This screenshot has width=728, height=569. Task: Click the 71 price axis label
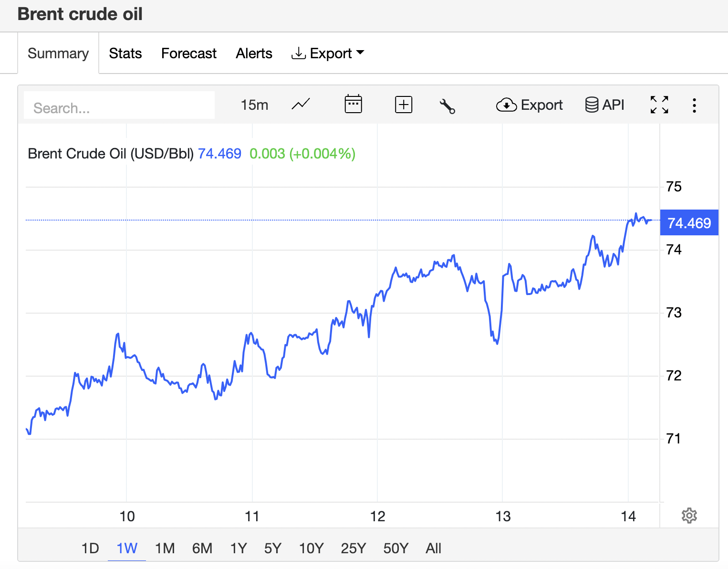point(673,439)
